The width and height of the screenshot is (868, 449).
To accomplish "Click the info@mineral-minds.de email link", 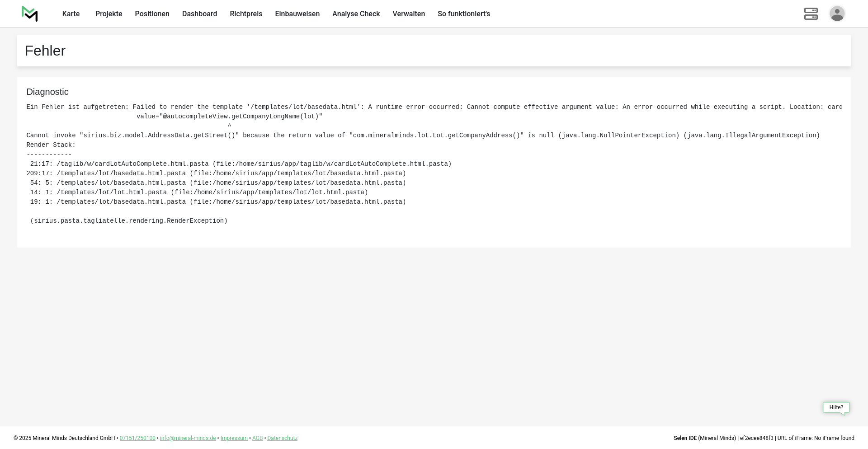I will [x=188, y=438].
